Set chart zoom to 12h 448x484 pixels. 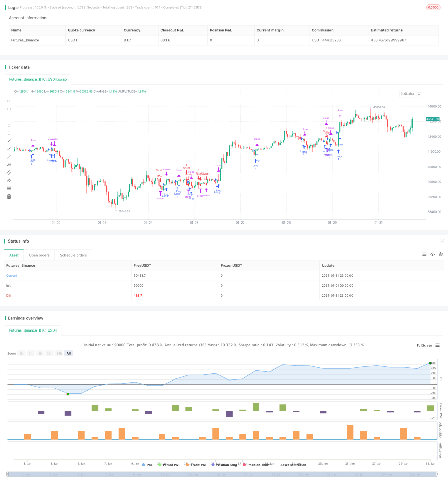pyautogui.click(x=50, y=353)
